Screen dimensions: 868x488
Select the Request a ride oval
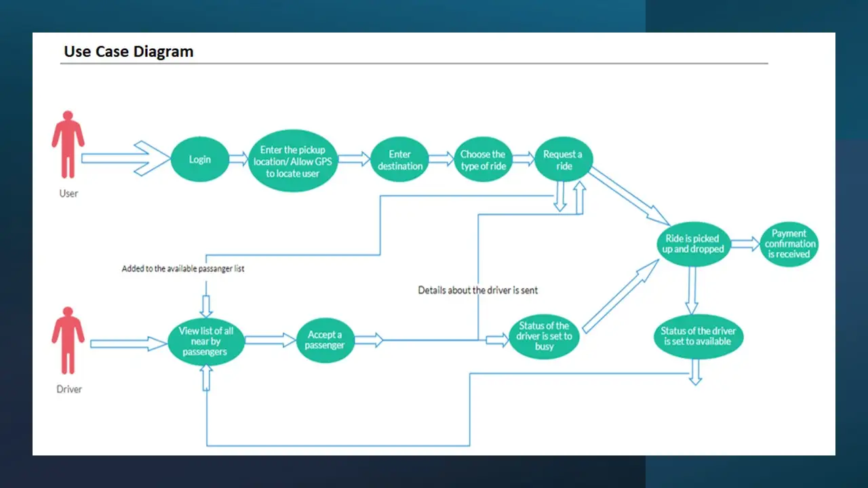tap(563, 160)
